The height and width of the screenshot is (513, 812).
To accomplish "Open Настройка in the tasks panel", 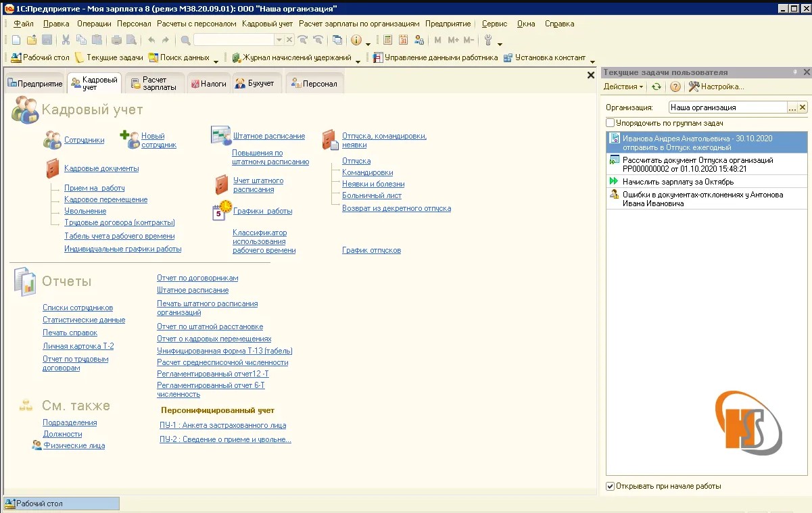I will 716,87.
